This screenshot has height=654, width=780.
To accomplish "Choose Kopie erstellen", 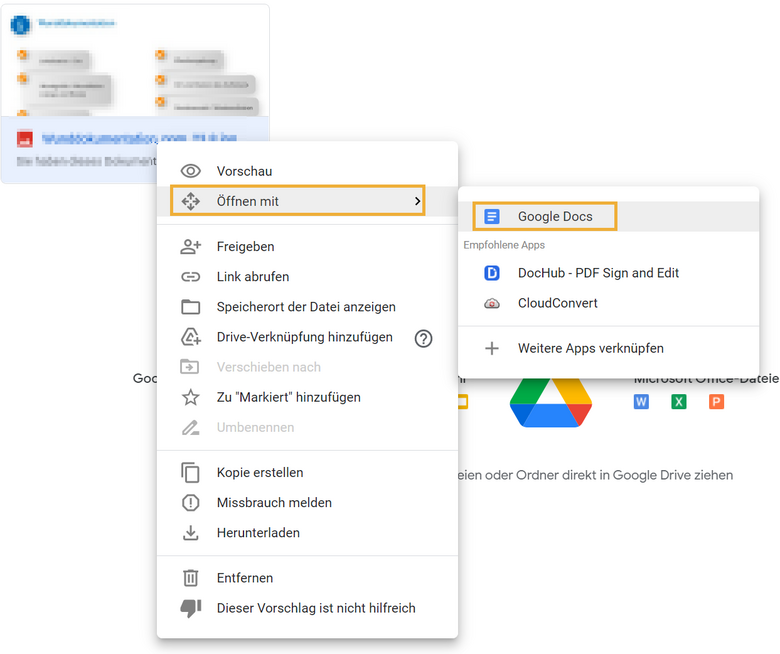I will pyautogui.click(x=307, y=472).
